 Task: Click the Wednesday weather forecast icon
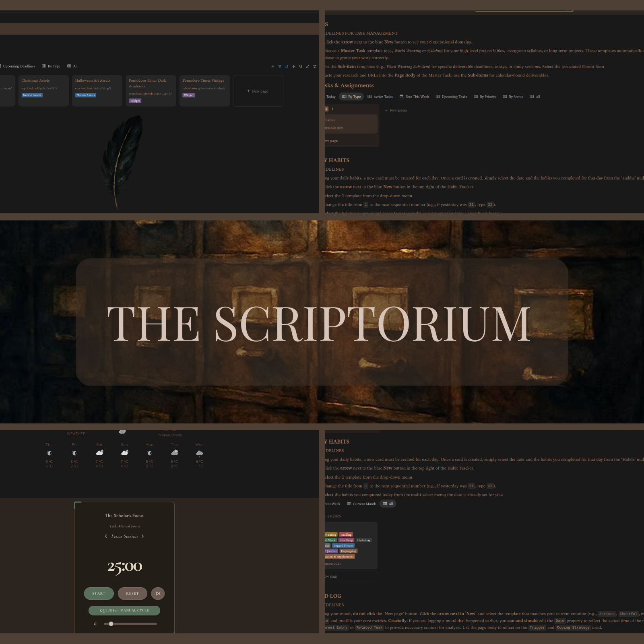199,453
